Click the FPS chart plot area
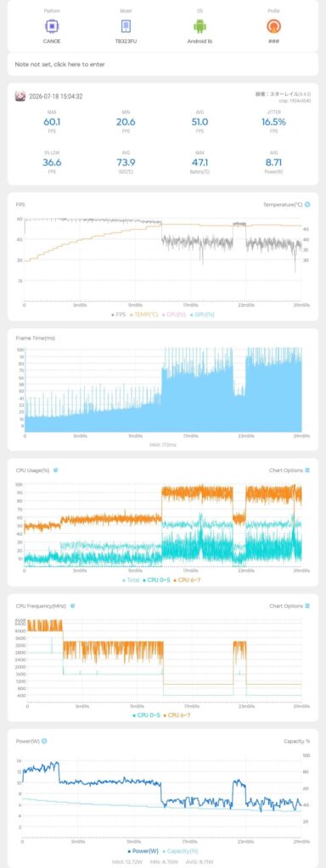 click(163, 259)
